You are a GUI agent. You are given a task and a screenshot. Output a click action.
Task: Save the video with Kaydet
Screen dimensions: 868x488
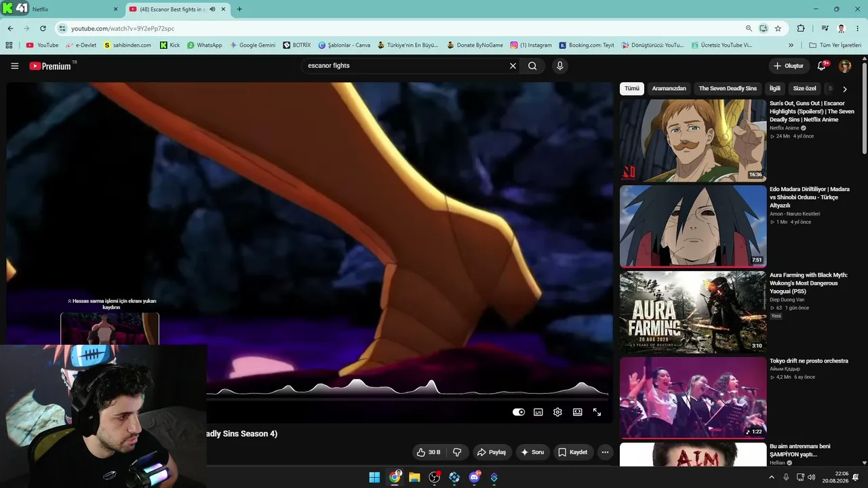point(573,452)
